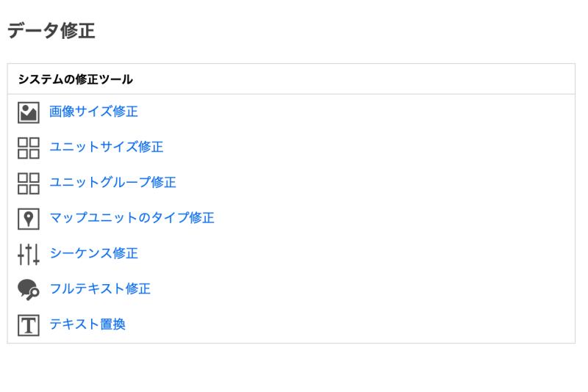Open the 画像サイズ修正 link
Viewport: 588px width, 392px height.
93,112
